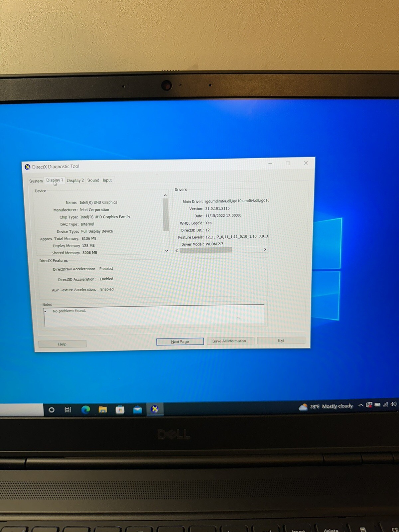The height and width of the screenshot is (532, 399).
Task: Click the DirectX dxdiag taskbar icon
Action: tap(155, 409)
